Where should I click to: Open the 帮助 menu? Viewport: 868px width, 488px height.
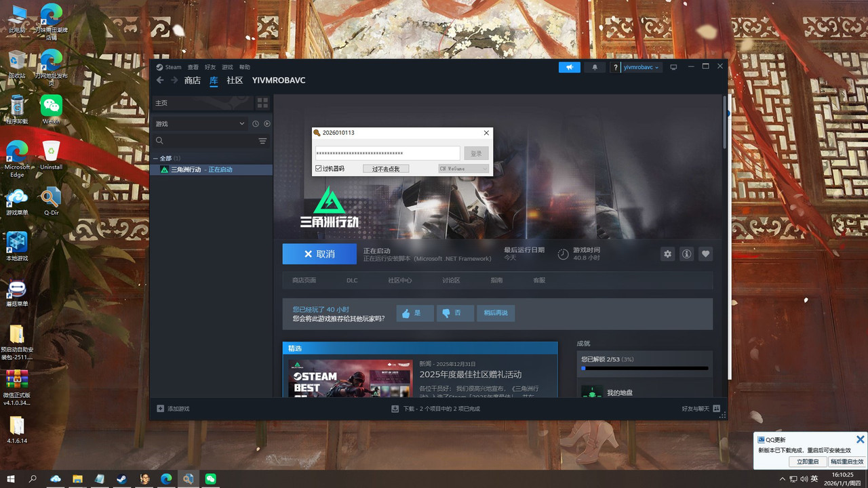coord(244,67)
